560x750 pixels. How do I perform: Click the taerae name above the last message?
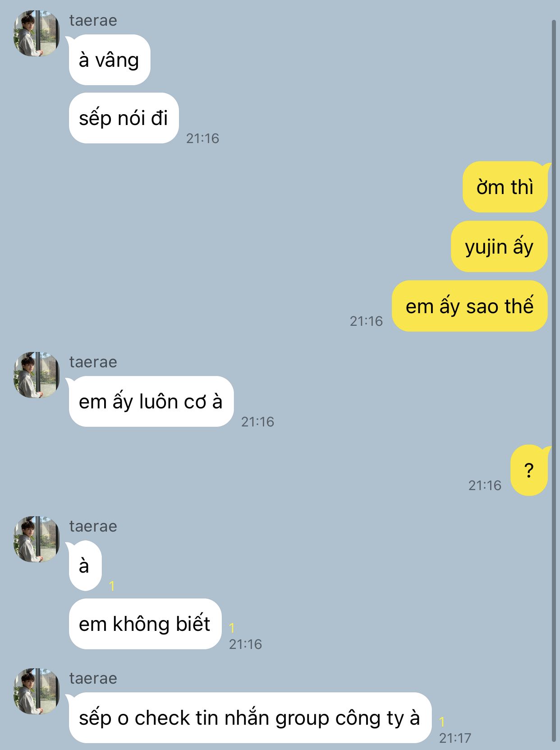tap(93, 678)
